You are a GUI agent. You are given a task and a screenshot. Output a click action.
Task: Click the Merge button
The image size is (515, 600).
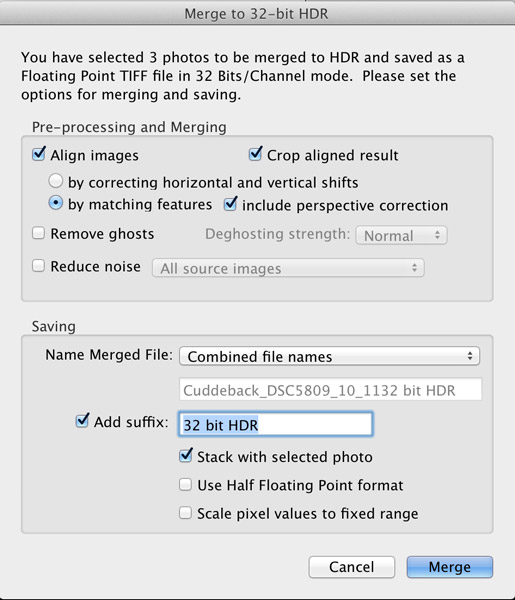pos(450,567)
